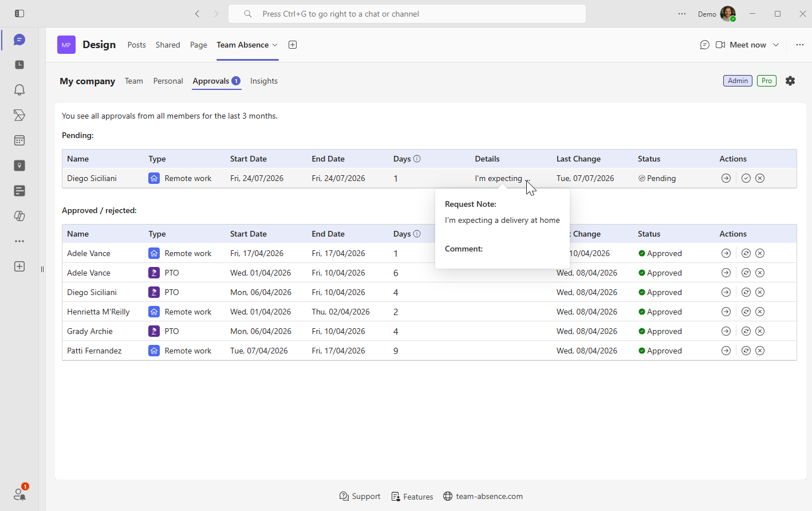
Task: Click Days info icon in Approved table
Action: (417, 234)
